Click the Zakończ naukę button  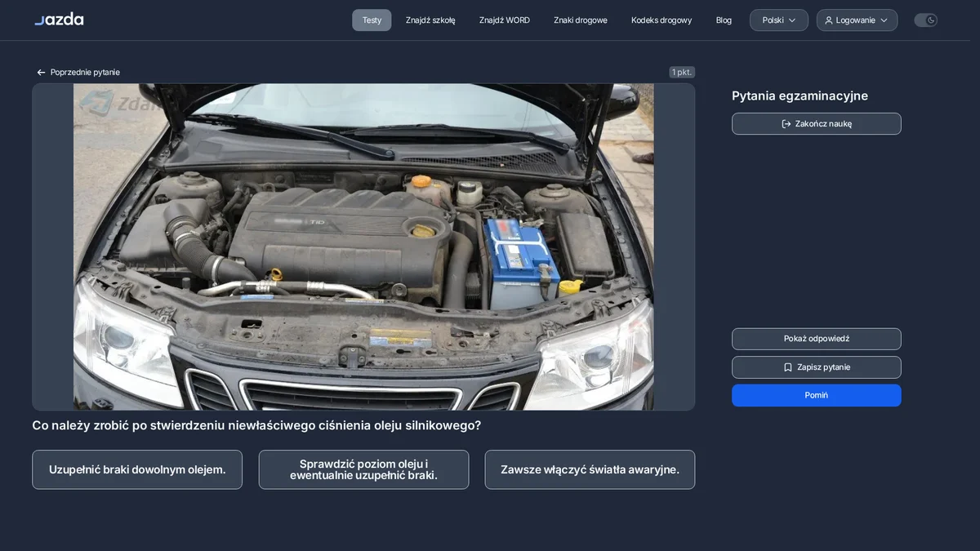pyautogui.click(x=817, y=124)
